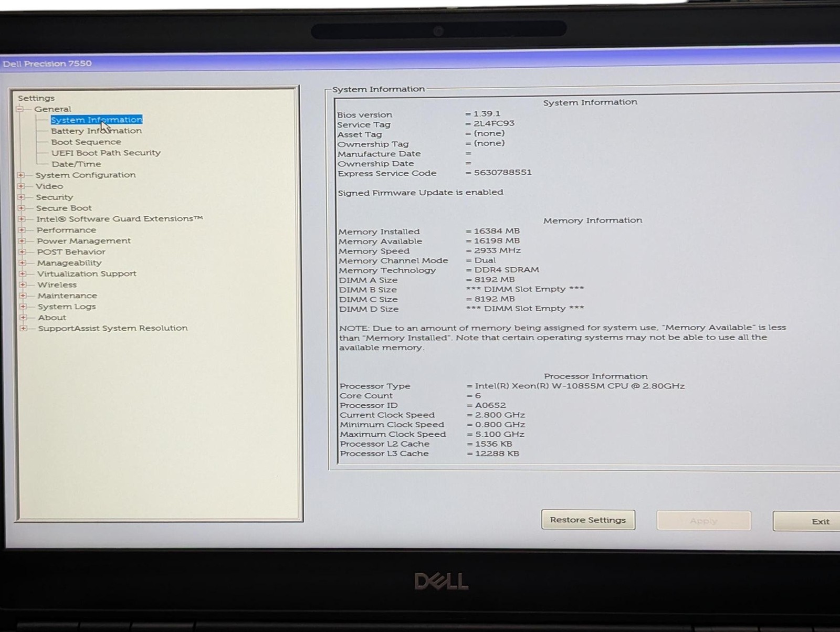
Task: Click the Restore Settings button
Action: (x=588, y=520)
